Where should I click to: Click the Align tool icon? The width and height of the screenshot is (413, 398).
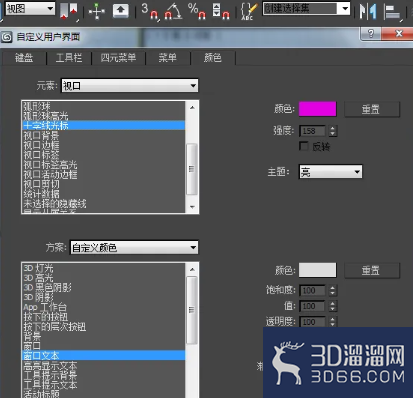tap(392, 11)
